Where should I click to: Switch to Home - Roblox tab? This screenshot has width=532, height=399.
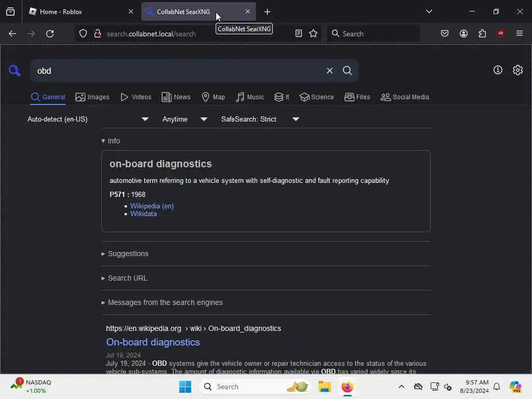point(77,11)
